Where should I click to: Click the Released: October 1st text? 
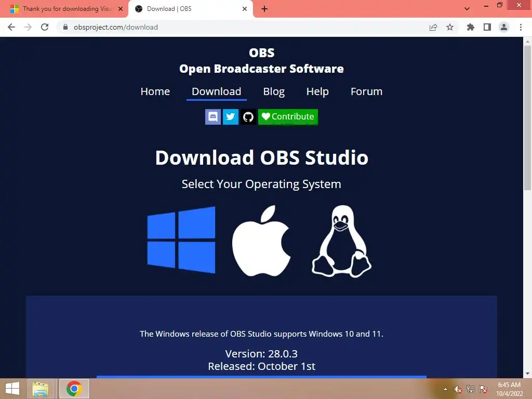(262, 366)
